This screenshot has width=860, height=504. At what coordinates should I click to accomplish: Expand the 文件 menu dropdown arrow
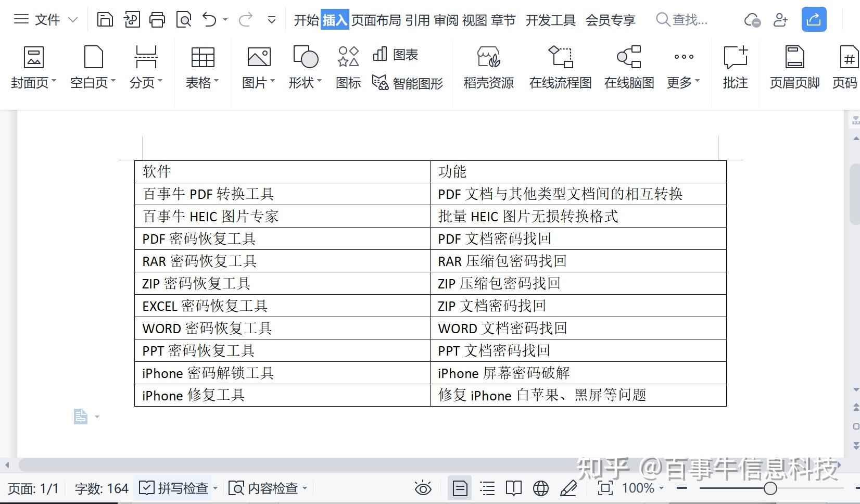click(x=73, y=20)
